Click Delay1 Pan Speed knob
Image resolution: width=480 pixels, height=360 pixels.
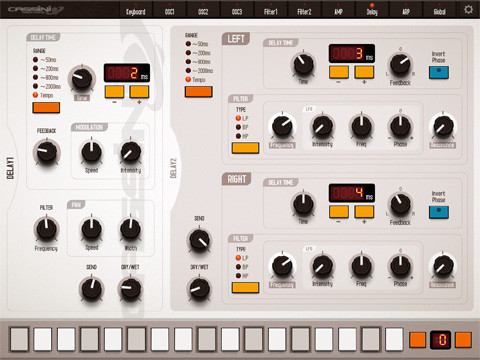click(x=92, y=229)
